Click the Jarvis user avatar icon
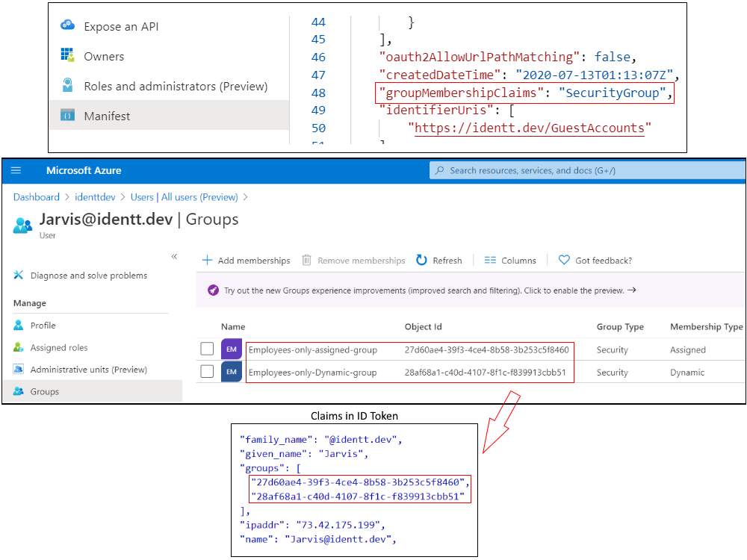Image resolution: width=747 pixels, height=560 pixels. (x=22, y=225)
